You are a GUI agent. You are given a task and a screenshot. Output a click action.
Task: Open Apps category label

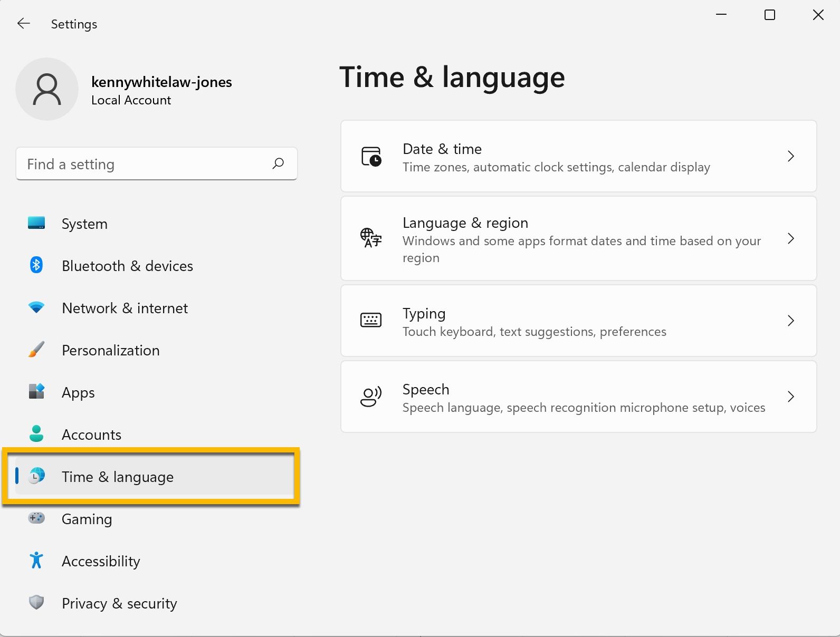pyautogui.click(x=78, y=393)
